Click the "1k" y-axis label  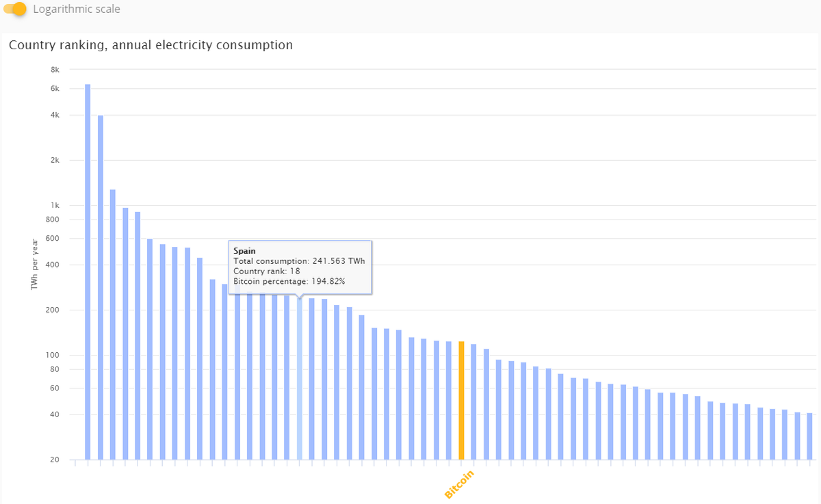[x=55, y=206]
